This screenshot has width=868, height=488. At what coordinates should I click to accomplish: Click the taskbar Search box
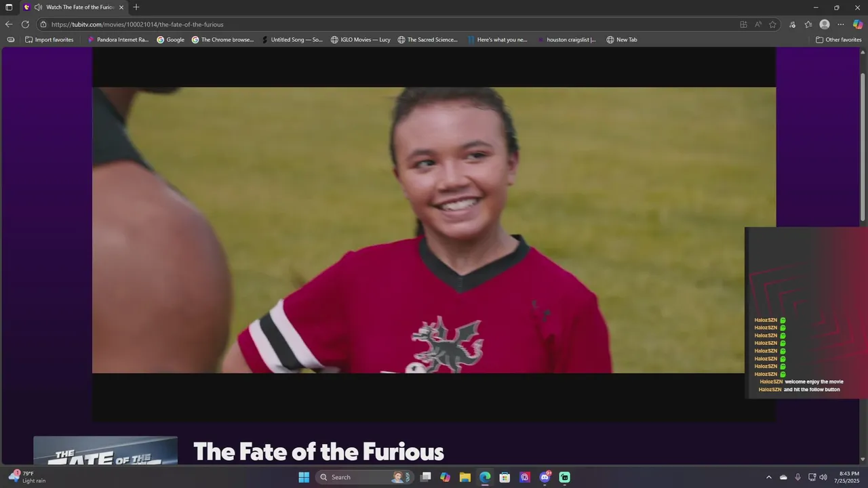click(365, 477)
